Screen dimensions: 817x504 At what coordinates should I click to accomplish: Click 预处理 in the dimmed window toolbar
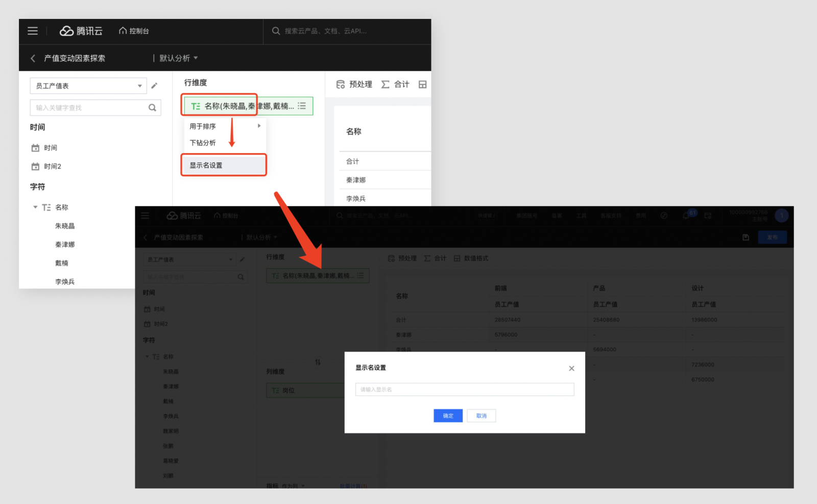pos(402,258)
